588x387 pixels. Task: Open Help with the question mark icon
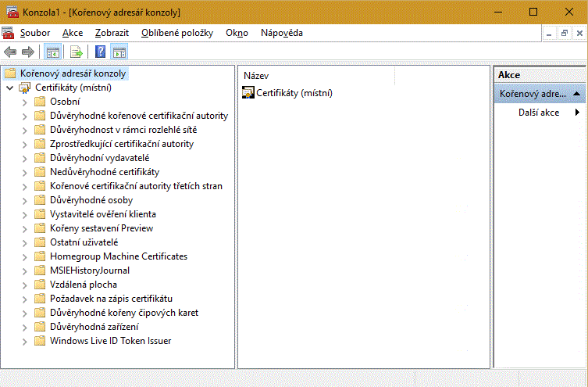click(x=101, y=52)
